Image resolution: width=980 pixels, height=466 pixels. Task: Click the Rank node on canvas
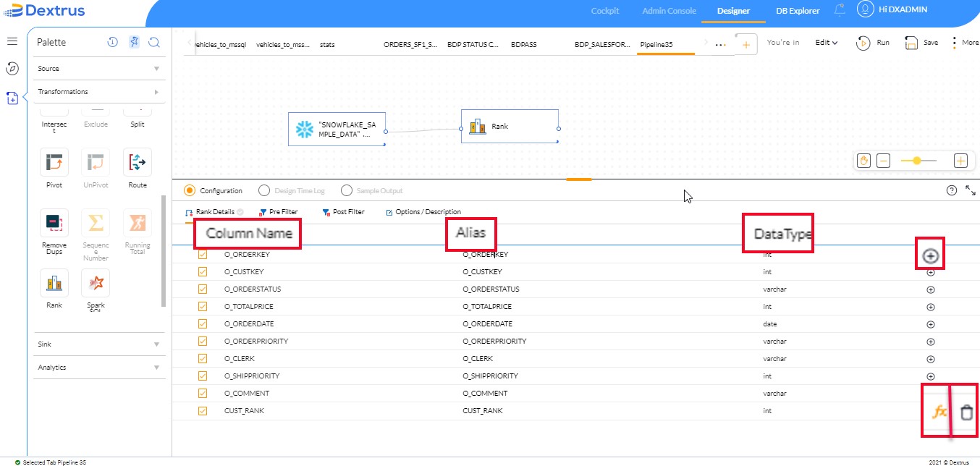(x=510, y=126)
